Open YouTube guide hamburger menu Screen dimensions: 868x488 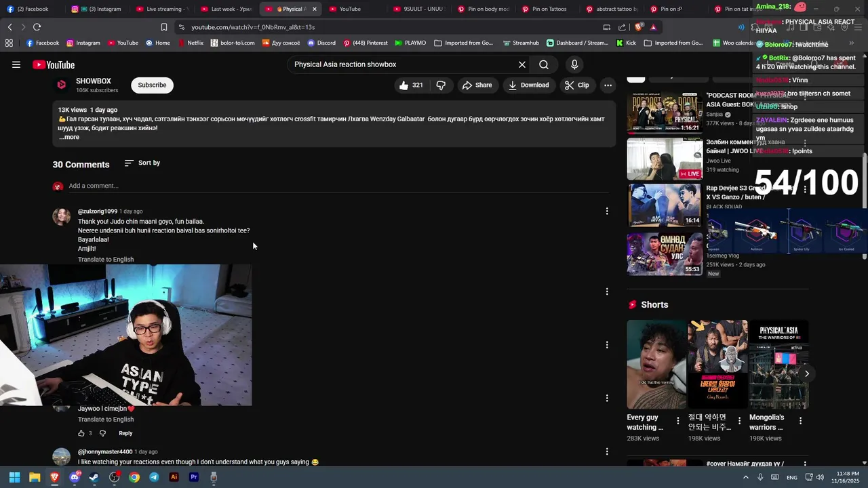point(16,65)
